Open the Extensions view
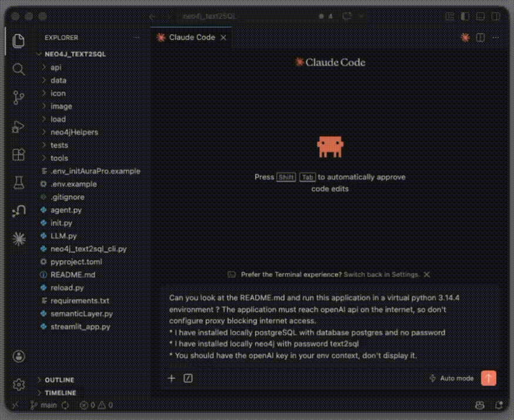Screen dimensions: 514x420 (x=18, y=155)
